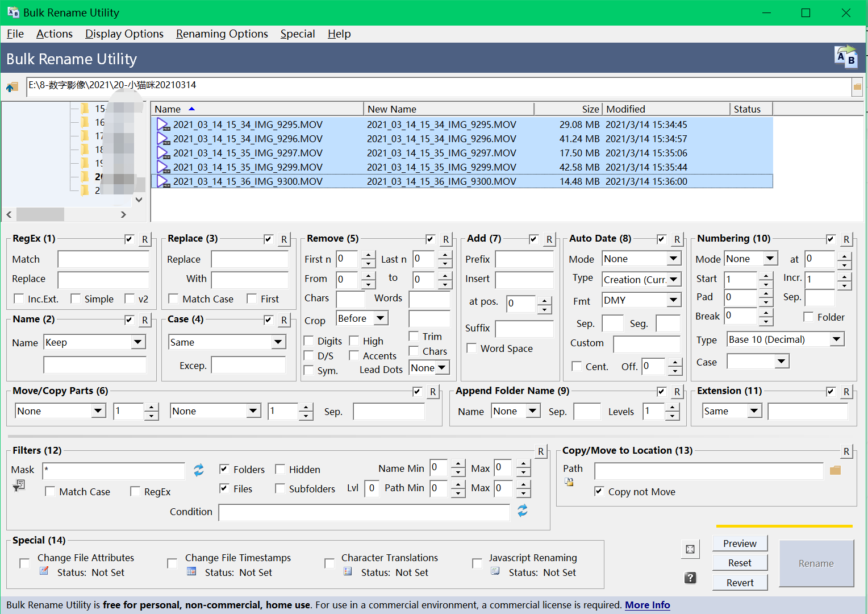
Task: Reset Remove (5) section with its R button
Action: (x=446, y=239)
